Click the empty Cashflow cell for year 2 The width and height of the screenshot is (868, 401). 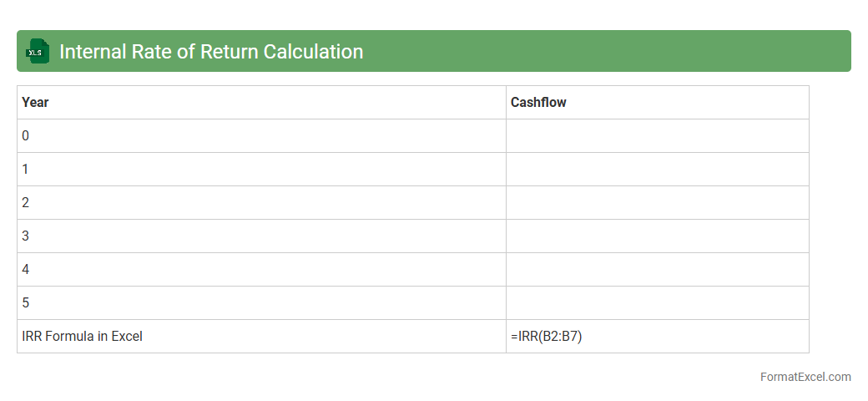click(x=657, y=203)
